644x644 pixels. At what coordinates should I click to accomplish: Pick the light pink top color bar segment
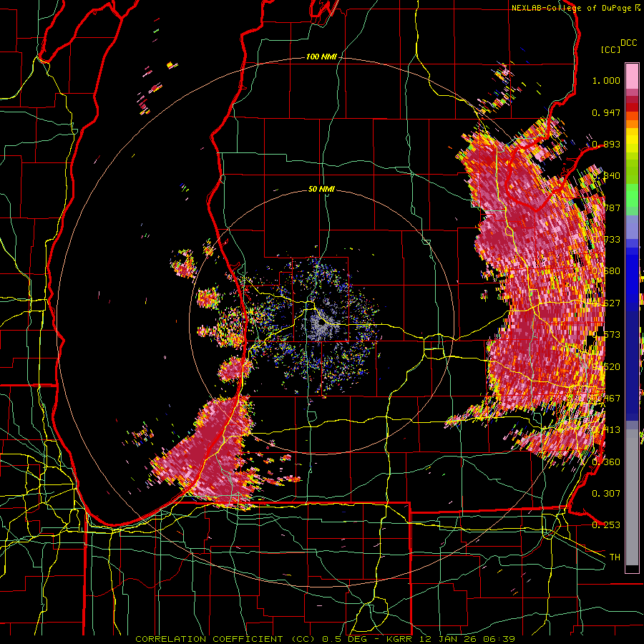click(632, 76)
